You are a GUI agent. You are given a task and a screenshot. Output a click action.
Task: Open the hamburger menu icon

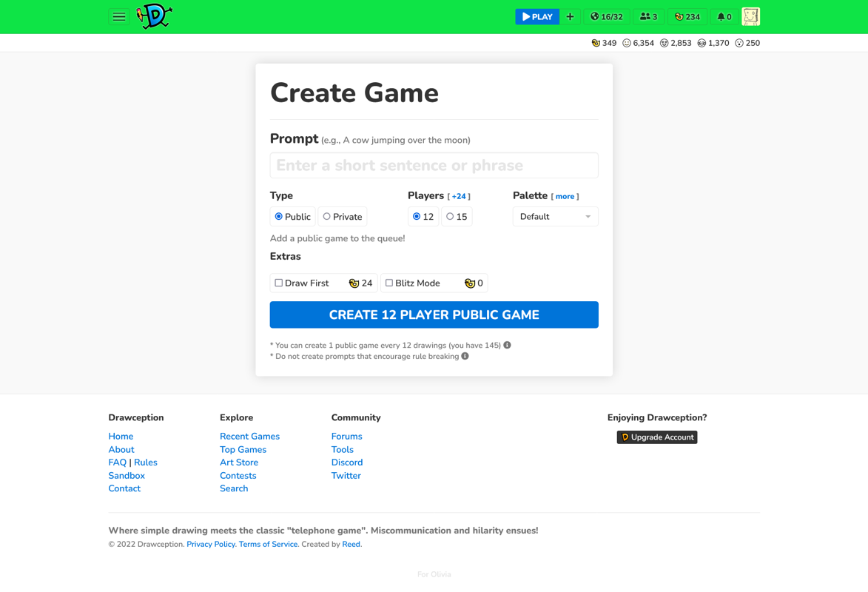[x=118, y=16]
